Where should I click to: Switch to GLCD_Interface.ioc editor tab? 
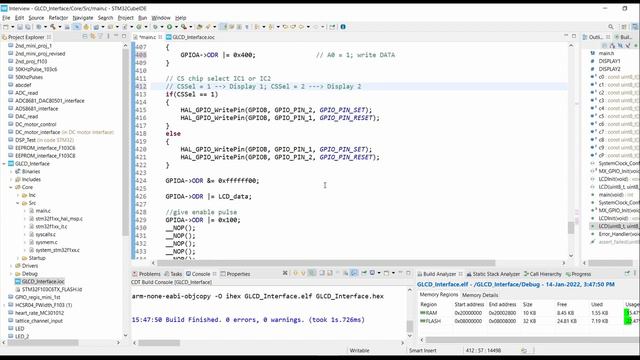191,37
